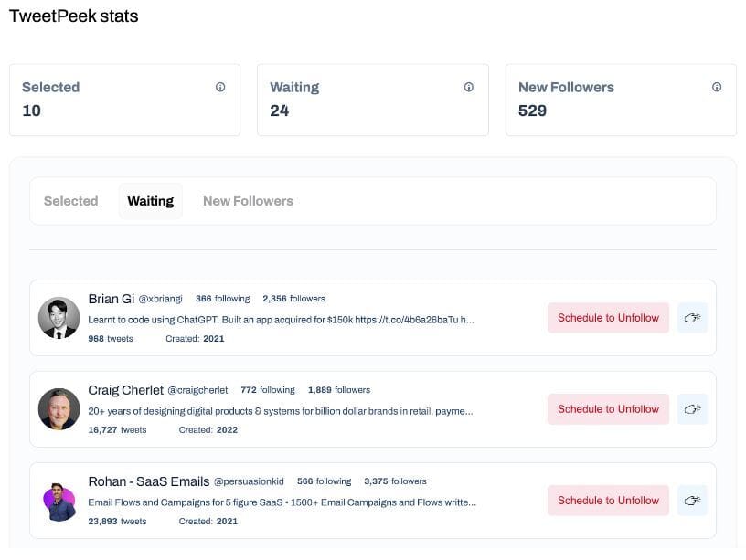Open Craig Cherlet's profile picture
This screenshot has width=746, height=560.
coord(59,409)
